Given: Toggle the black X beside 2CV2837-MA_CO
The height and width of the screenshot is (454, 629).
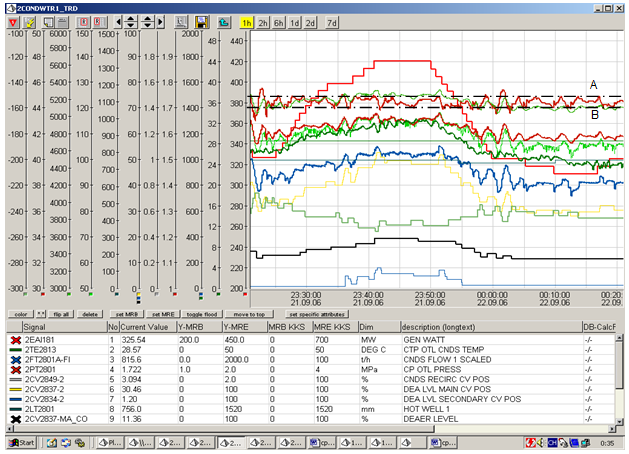Looking at the screenshot, I should 16,418.
